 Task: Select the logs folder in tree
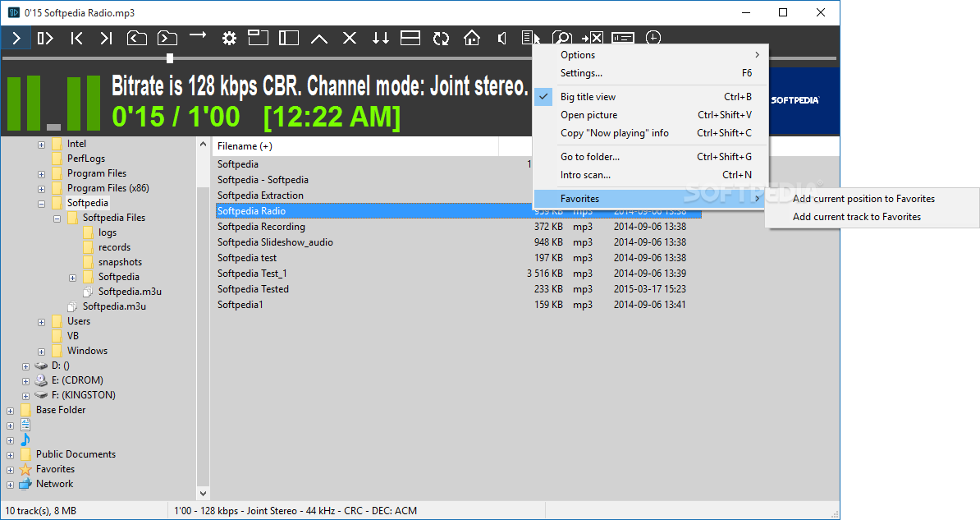[x=107, y=232]
